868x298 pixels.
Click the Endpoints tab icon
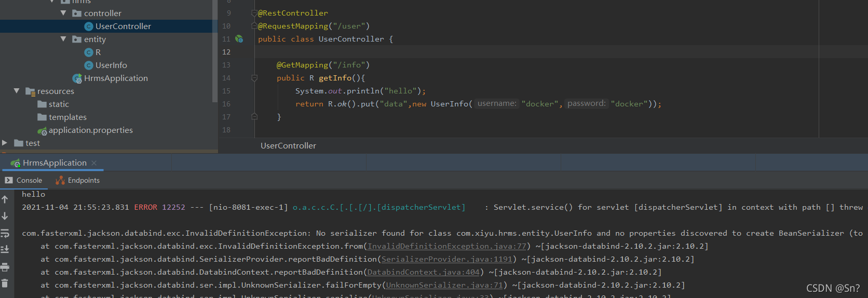(60, 180)
